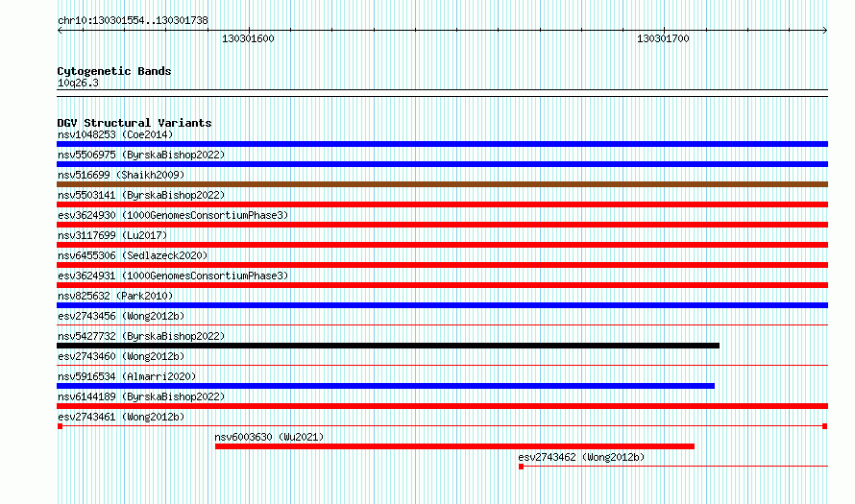Click the 130301600 ruler position
The image size is (855, 504).
pyautogui.click(x=248, y=38)
